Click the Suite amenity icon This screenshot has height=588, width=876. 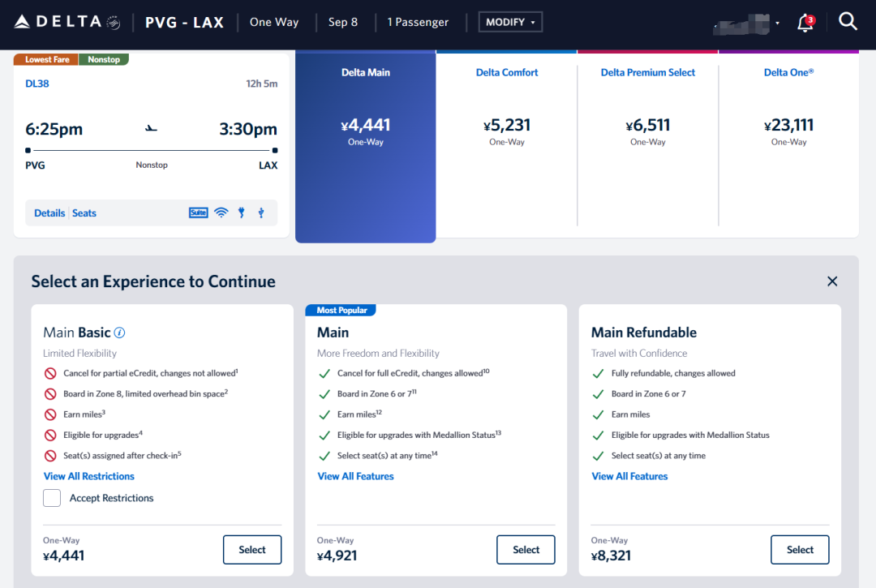pos(198,212)
